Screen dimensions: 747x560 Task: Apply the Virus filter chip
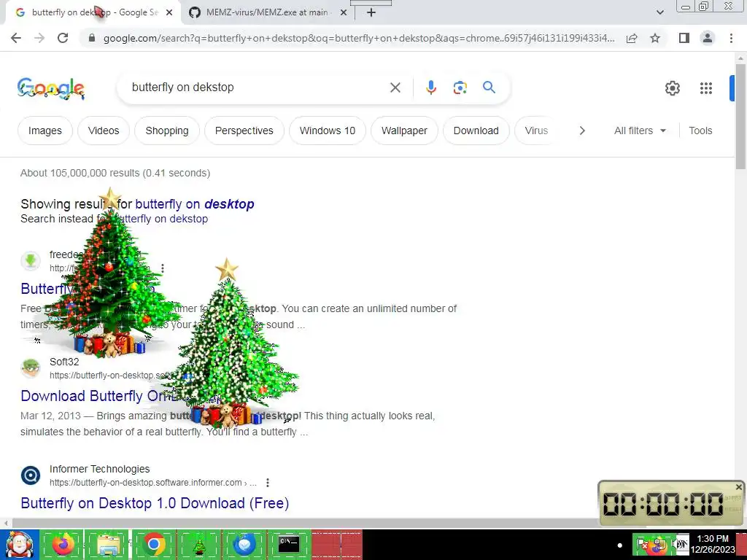[x=536, y=131]
